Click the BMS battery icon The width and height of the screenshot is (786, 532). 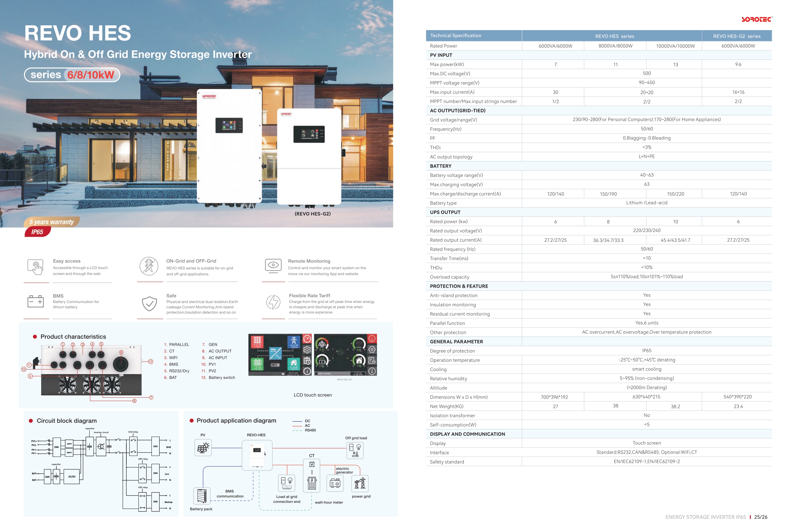(35, 301)
